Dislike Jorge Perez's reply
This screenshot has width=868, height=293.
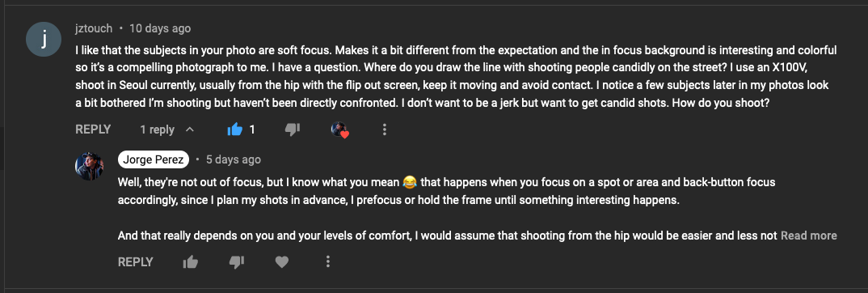[x=236, y=262]
